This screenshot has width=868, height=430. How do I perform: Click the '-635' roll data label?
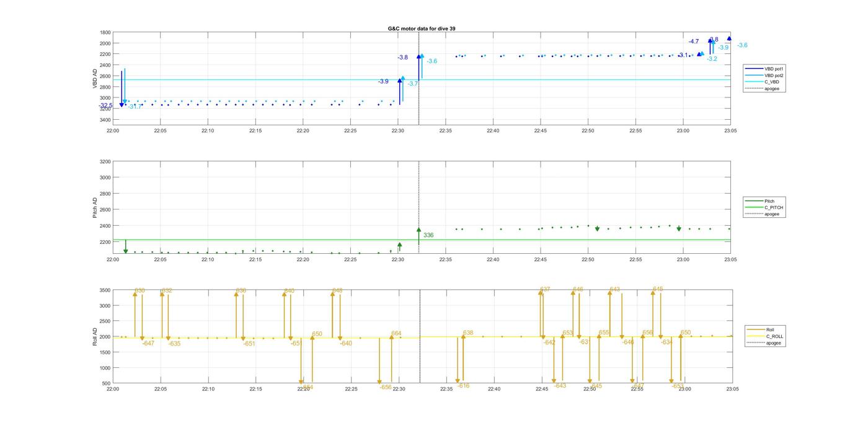pyautogui.click(x=174, y=343)
